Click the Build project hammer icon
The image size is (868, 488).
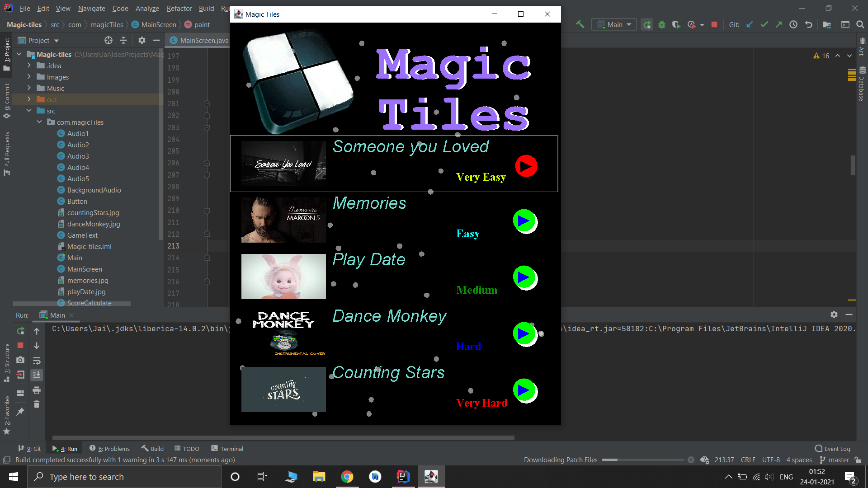pyautogui.click(x=580, y=24)
